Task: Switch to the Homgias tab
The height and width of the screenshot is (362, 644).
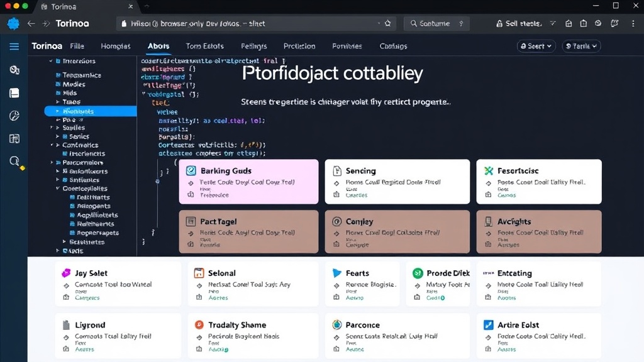Action: tap(116, 46)
